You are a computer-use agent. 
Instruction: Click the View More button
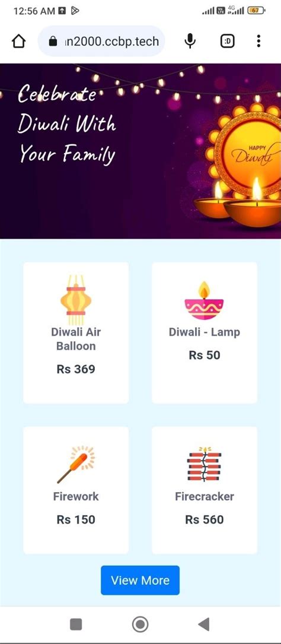click(140, 580)
